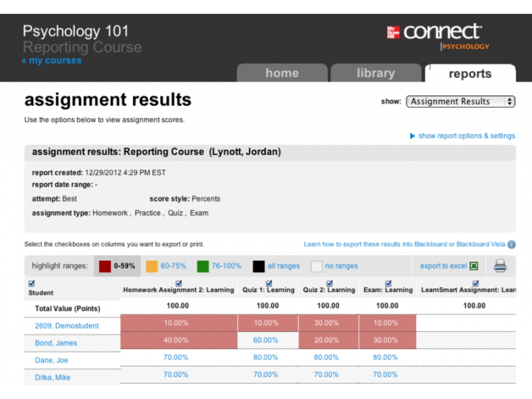Click Demostudent Homework score 10.00%
The height and width of the screenshot is (399, 532).
[x=176, y=323]
